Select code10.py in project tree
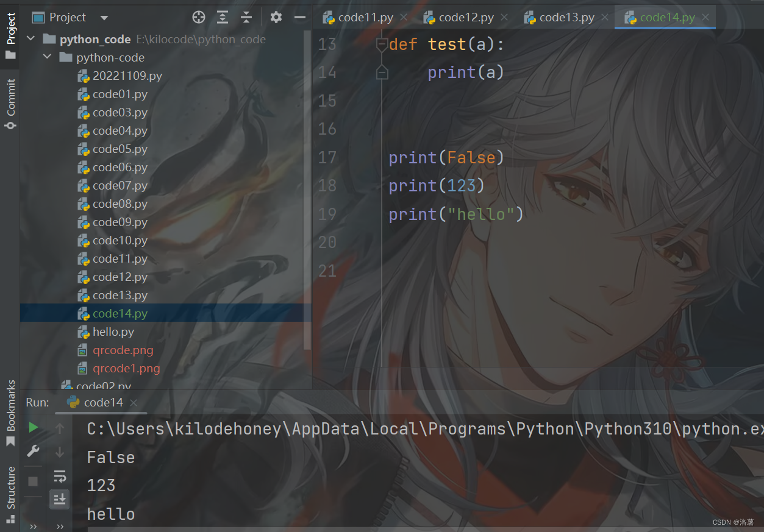The width and height of the screenshot is (764, 532). pos(113,240)
